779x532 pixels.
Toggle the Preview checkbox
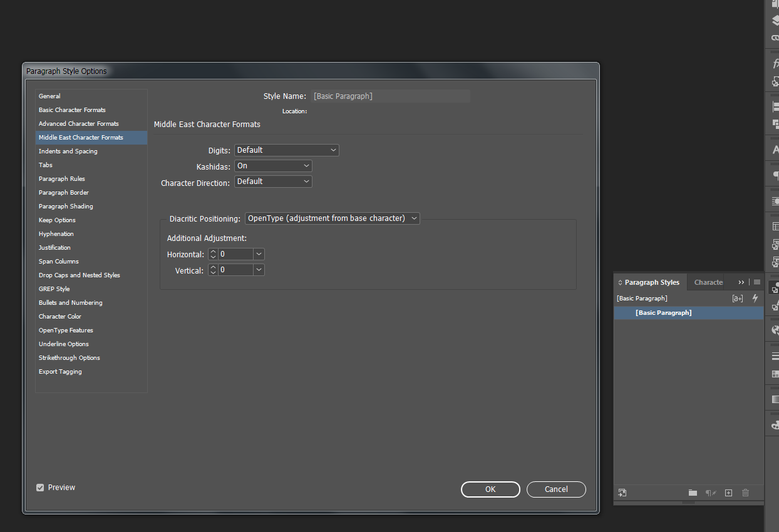[40, 488]
